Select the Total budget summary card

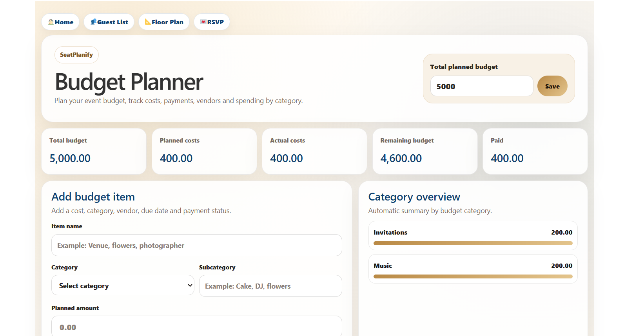tap(94, 151)
